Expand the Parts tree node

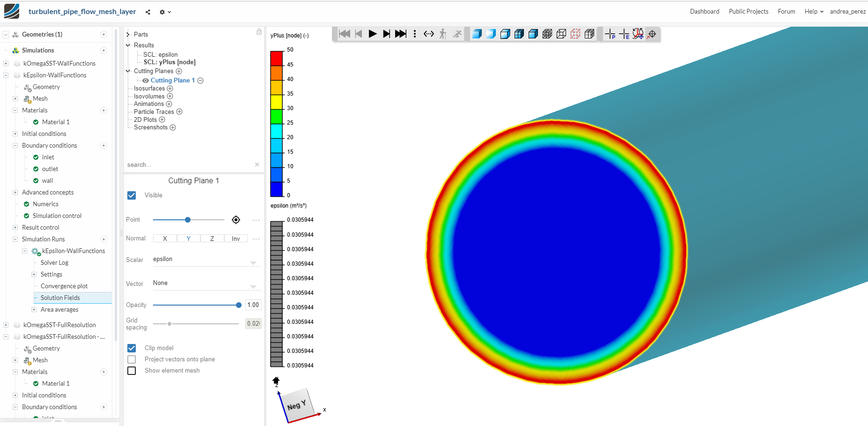click(128, 34)
